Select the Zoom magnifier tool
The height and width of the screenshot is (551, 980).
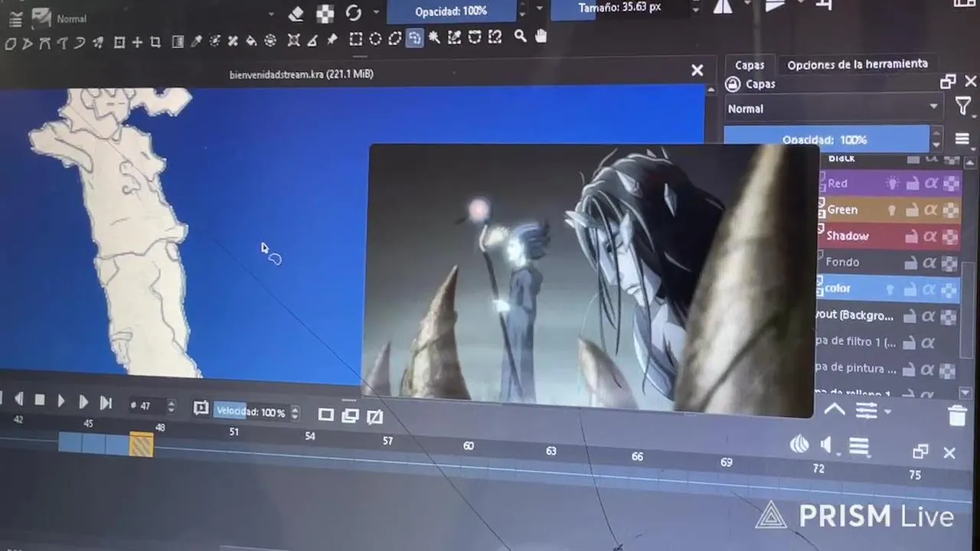(521, 36)
